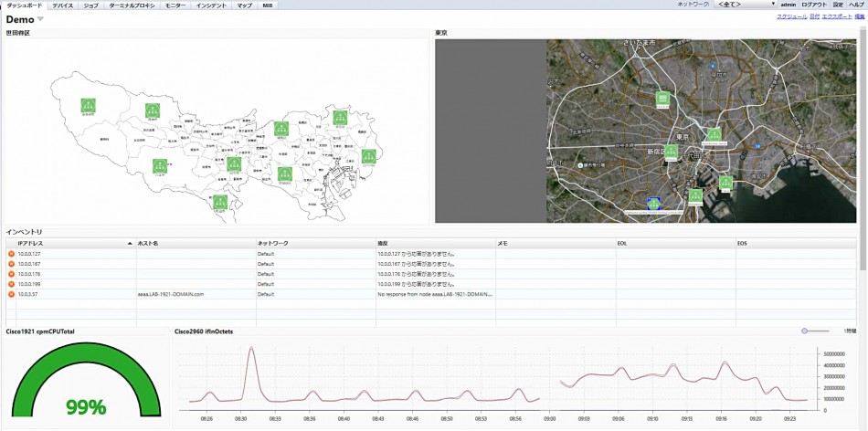Select the southernmost network icon on the white Tokyo map

[220, 202]
